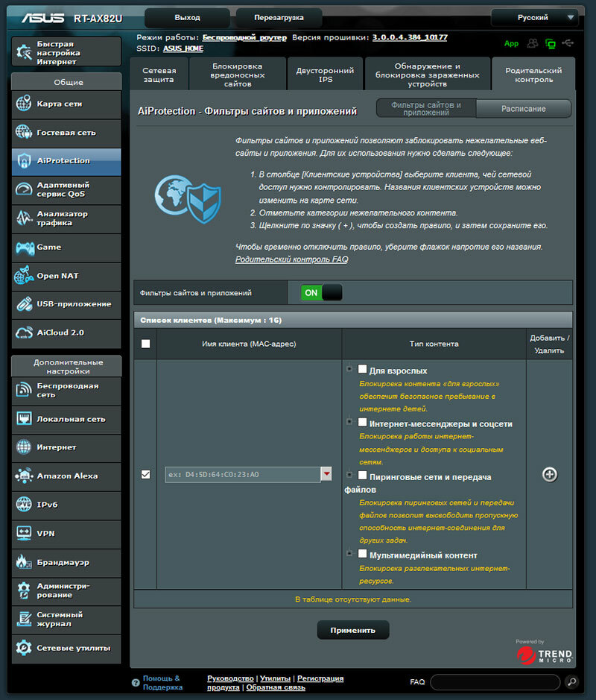This screenshot has width=596, height=700.
Task: Click the FAQ search input field
Action: tap(495, 681)
